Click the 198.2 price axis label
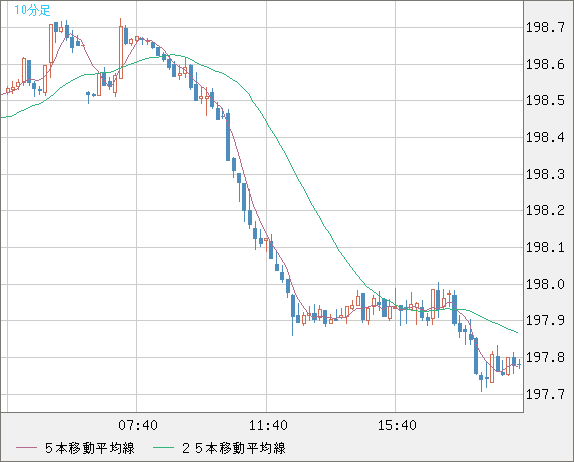Screen dimensions: 574x462 (545, 210)
